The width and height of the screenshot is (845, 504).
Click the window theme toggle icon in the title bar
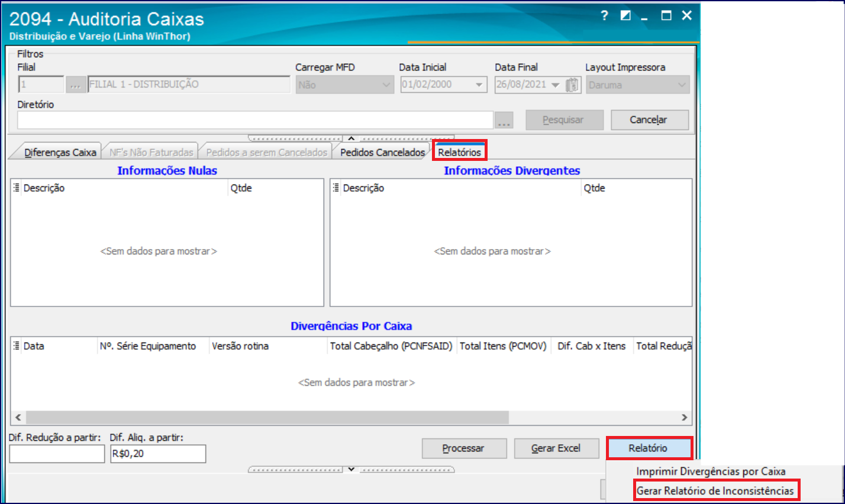(x=625, y=15)
